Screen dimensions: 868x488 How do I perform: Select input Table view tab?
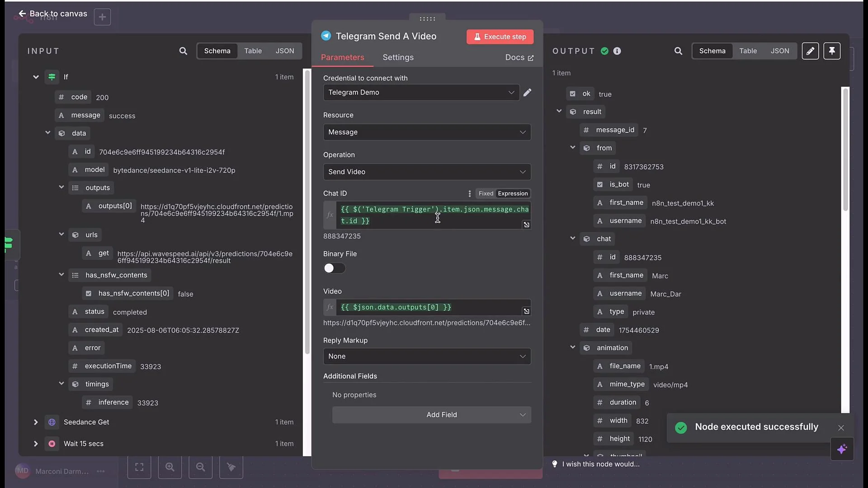253,51
